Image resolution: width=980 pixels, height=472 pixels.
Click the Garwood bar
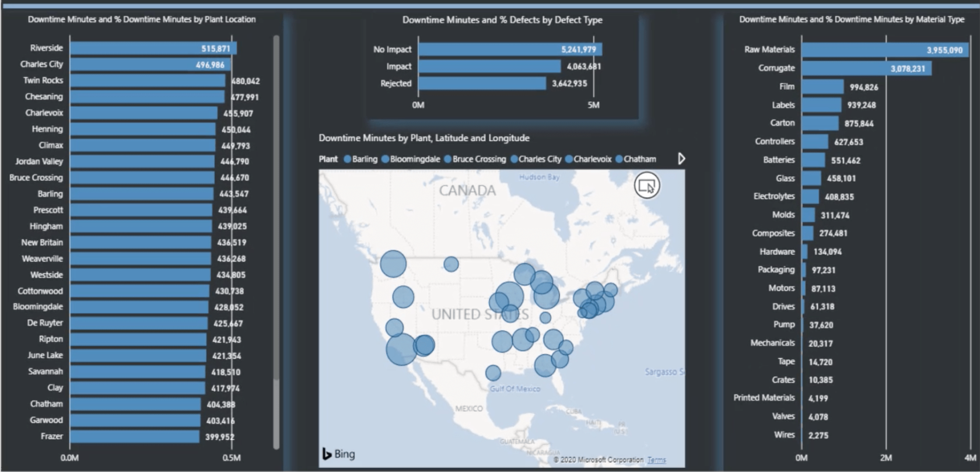tap(135, 420)
